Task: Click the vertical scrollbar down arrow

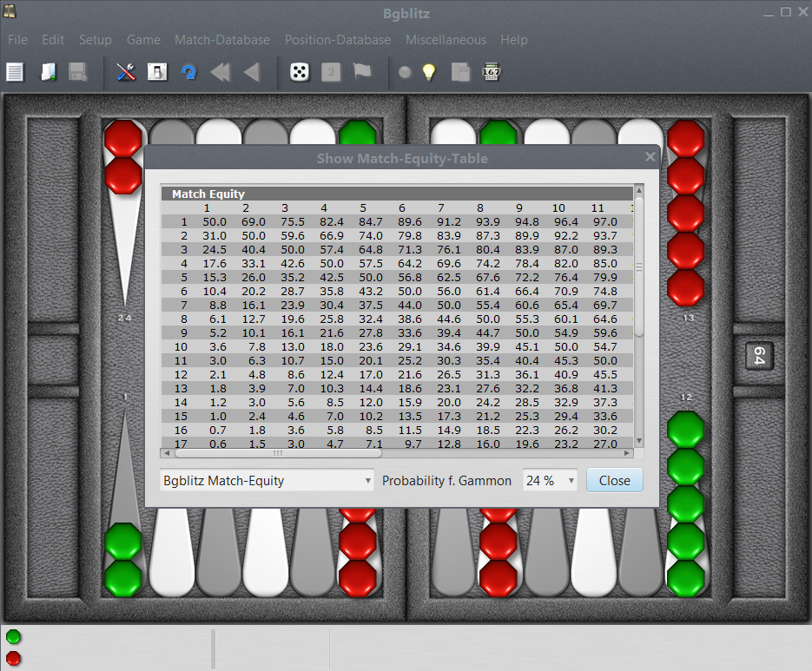Action: coord(639,441)
